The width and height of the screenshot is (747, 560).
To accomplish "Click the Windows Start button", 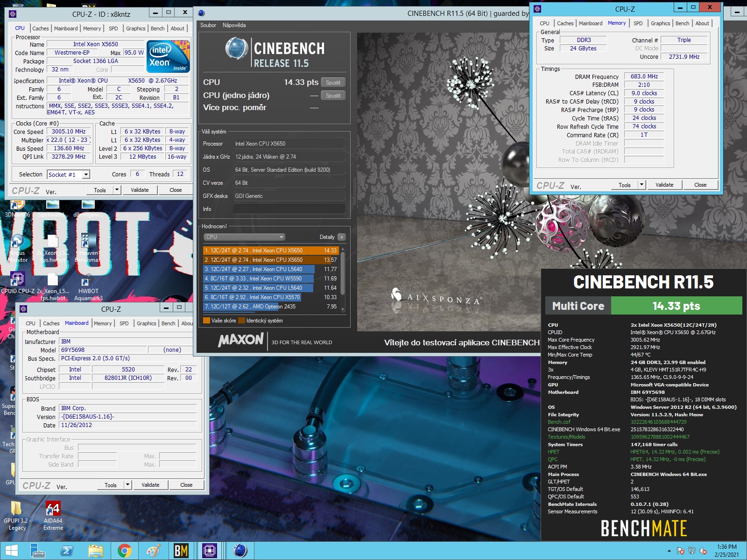I will click(x=11, y=551).
